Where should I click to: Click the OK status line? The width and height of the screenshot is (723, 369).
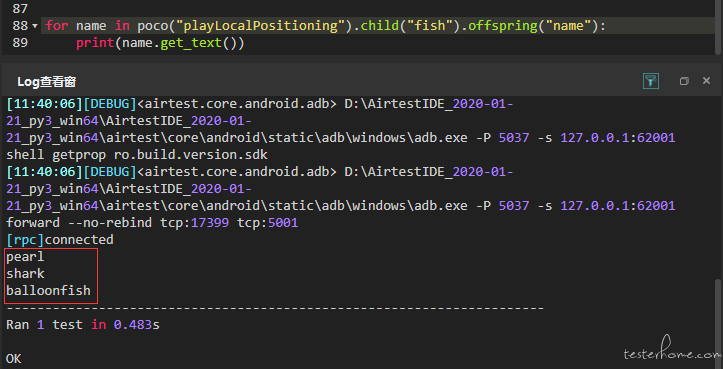pyautogui.click(x=13, y=359)
